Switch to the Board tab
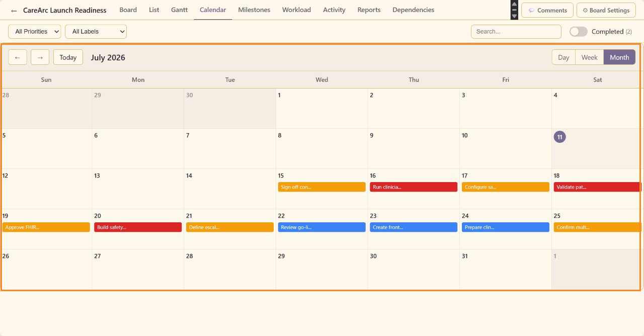The image size is (644, 336). pos(128,10)
